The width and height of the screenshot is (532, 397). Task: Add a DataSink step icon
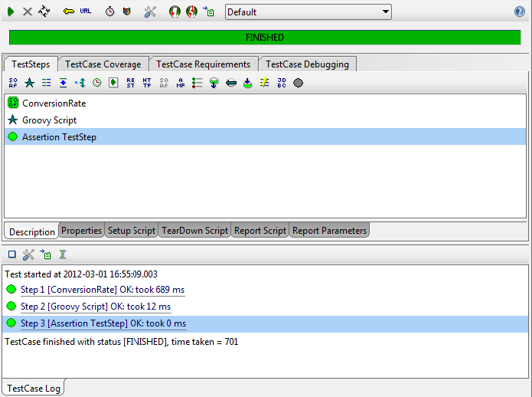[248, 83]
